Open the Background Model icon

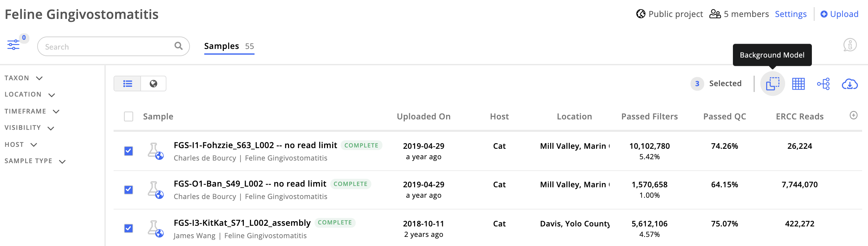click(772, 84)
